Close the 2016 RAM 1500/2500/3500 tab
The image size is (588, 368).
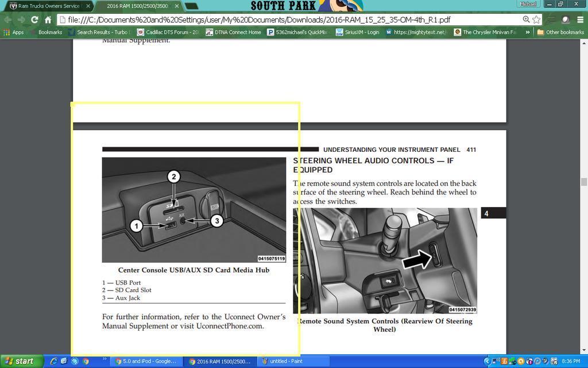pos(177,6)
